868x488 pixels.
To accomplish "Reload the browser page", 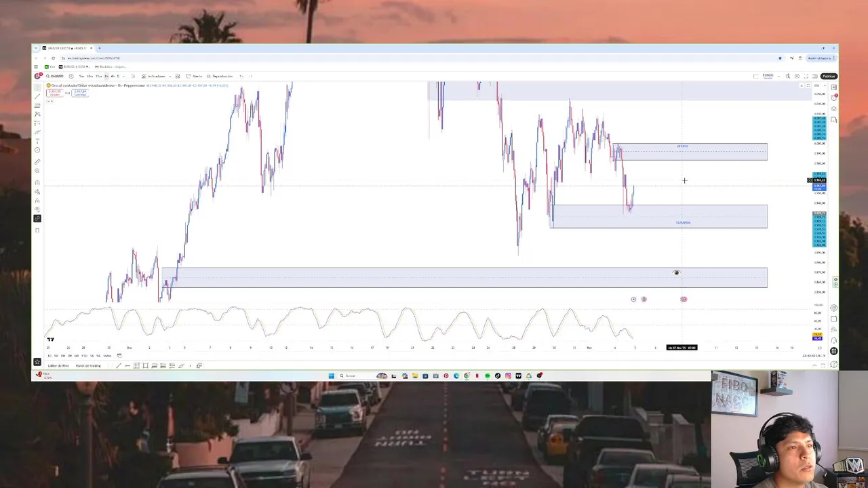I will click(x=54, y=58).
